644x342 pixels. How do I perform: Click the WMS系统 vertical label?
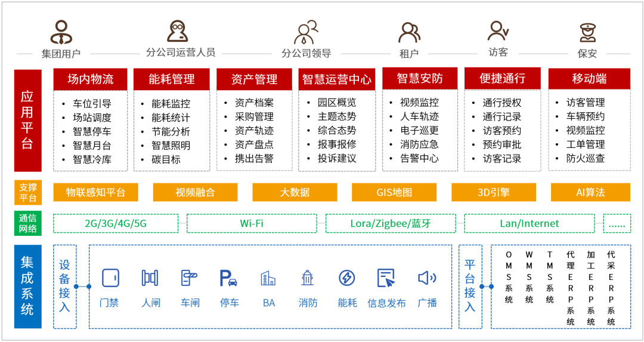(530, 277)
